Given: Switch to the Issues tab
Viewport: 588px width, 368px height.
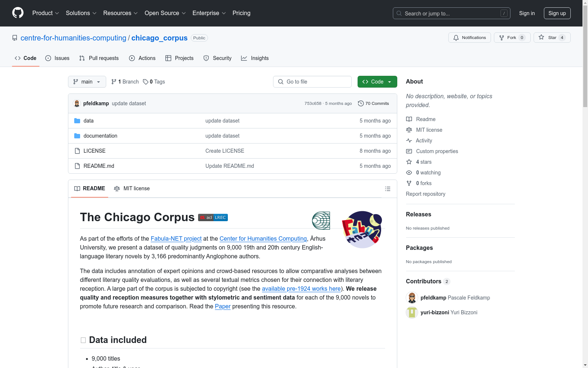Looking at the screenshot, I should 57,58.
